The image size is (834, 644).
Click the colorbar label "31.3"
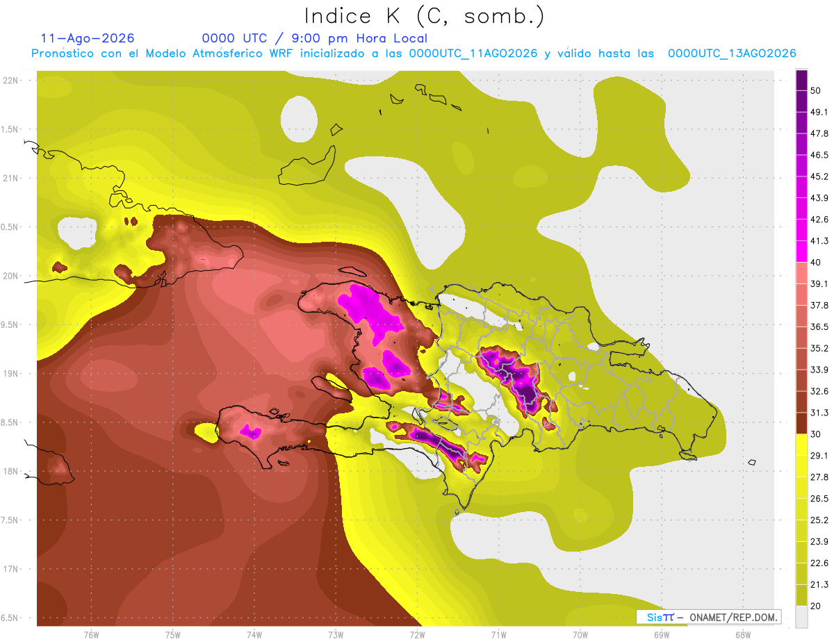819,413
